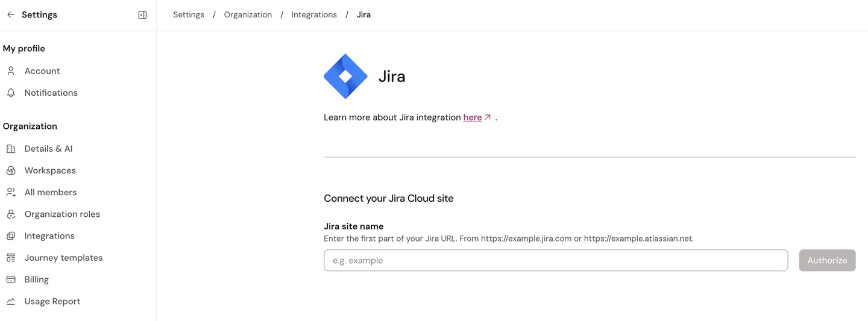The image size is (868, 321).
Task: Click the Account person icon
Action: [11, 71]
